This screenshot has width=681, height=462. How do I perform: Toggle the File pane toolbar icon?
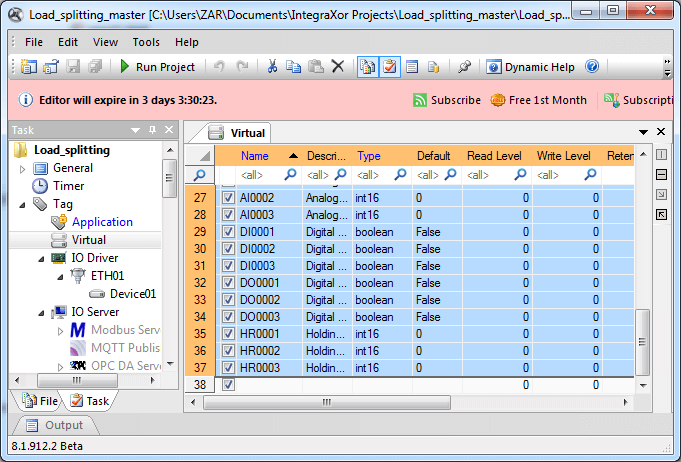point(368,67)
